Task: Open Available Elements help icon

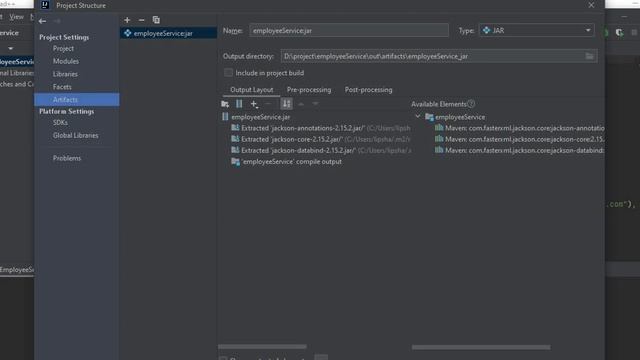Action: [471, 104]
